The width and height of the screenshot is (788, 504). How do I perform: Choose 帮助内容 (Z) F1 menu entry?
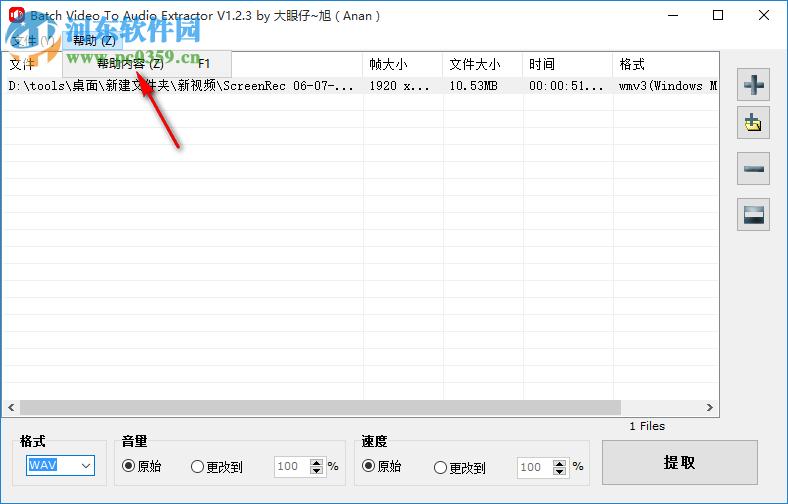[147, 64]
